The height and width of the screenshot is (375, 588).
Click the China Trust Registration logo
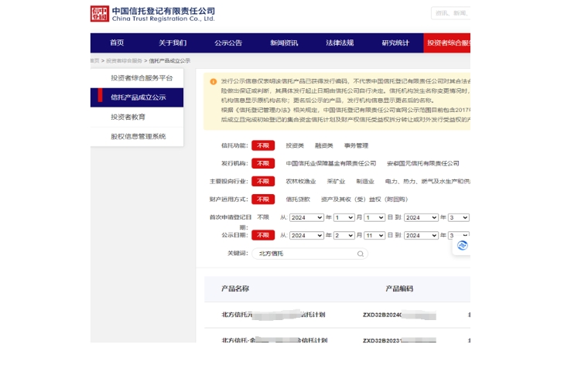[x=152, y=14]
